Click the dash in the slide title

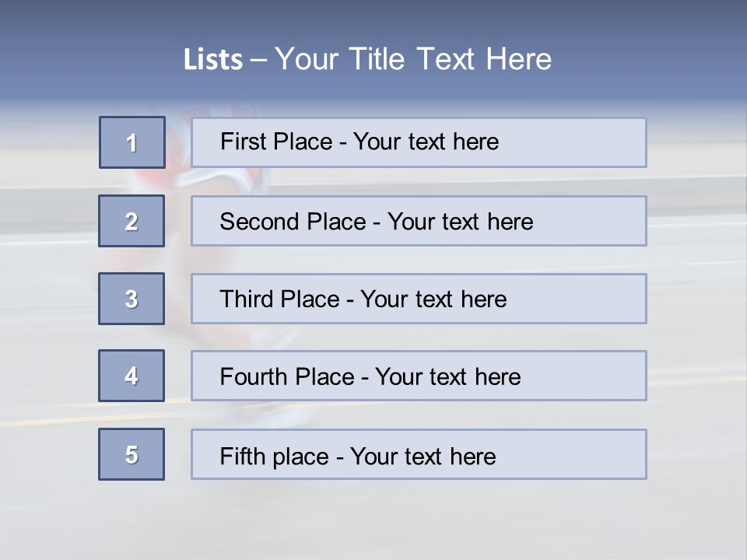pos(258,60)
